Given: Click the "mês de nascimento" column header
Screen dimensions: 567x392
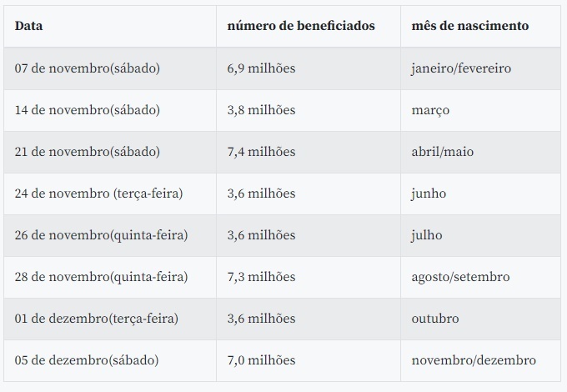Looking at the screenshot, I should pos(469,26).
